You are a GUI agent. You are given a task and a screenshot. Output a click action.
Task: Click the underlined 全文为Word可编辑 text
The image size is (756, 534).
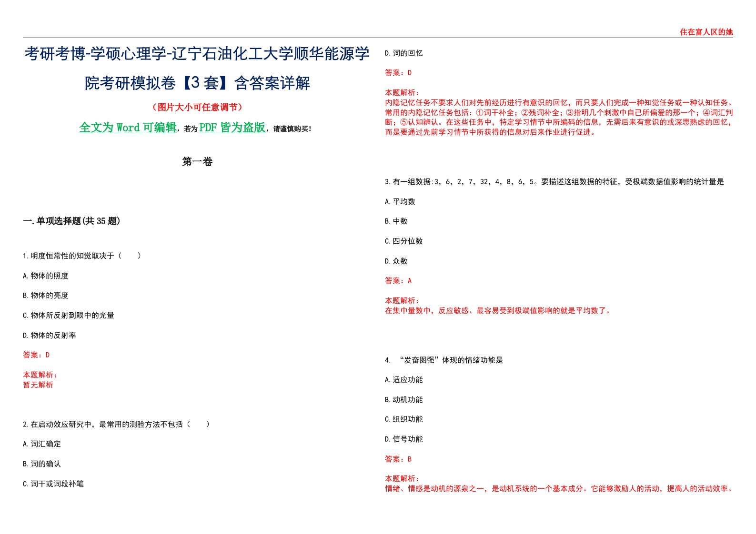click(128, 128)
